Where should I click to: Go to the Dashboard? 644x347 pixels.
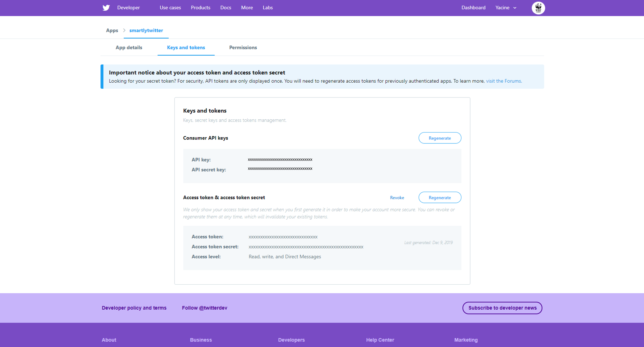tap(473, 8)
